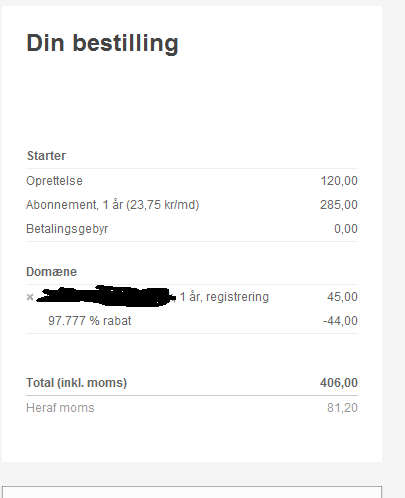Click the 120,00 setup price

[339, 181]
